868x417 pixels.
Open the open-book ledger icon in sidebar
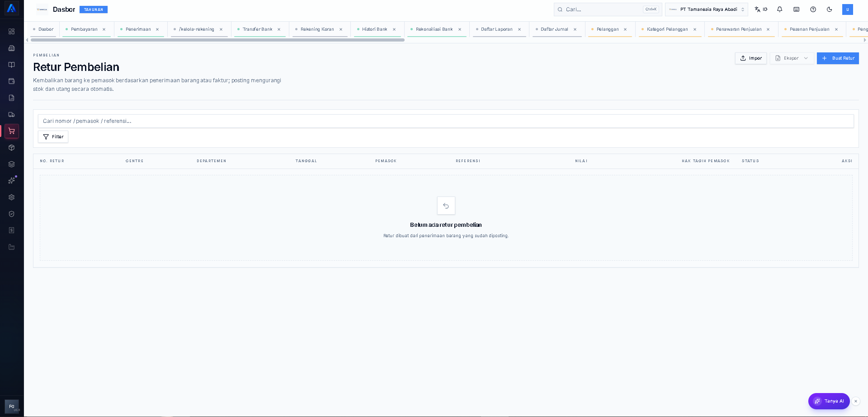[x=12, y=65]
